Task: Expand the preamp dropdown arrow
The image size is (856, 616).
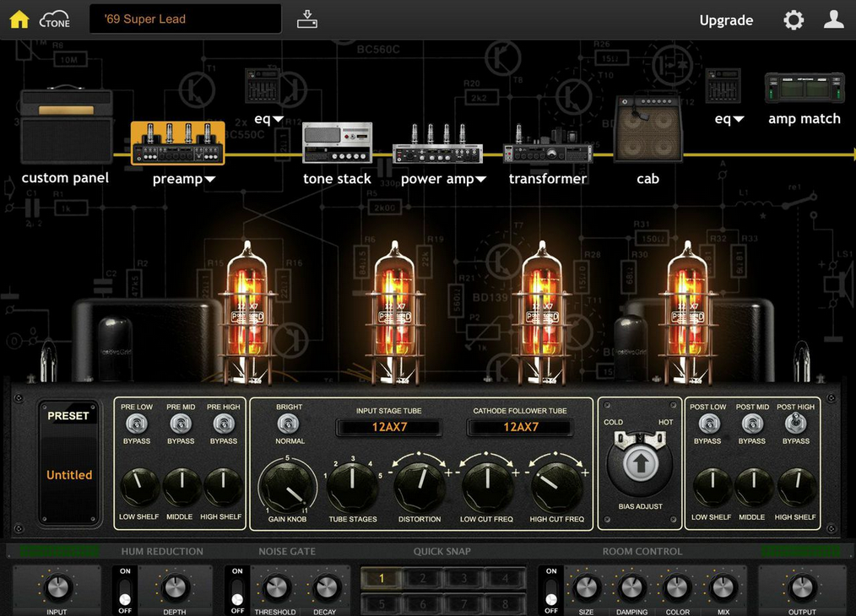Action: (210, 179)
